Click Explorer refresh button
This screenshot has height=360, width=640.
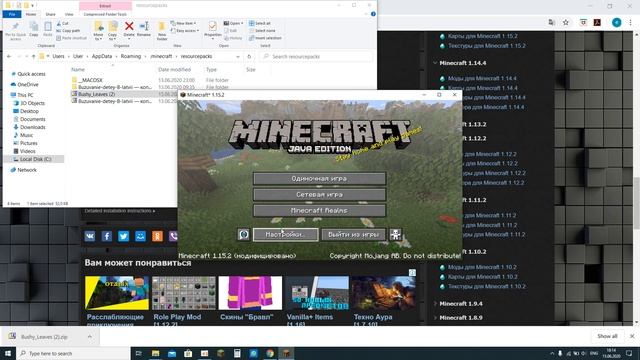[x=249, y=56]
